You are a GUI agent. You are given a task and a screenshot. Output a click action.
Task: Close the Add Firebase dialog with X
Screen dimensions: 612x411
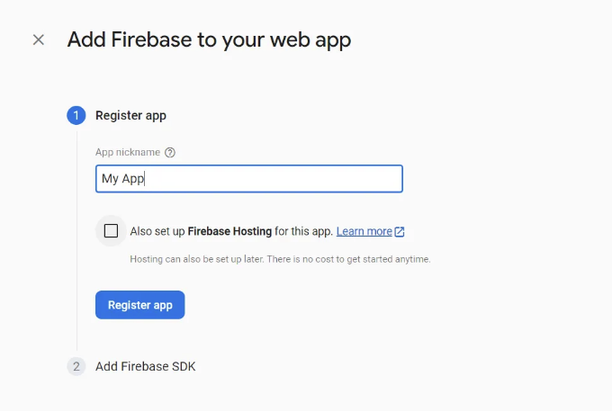38,39
